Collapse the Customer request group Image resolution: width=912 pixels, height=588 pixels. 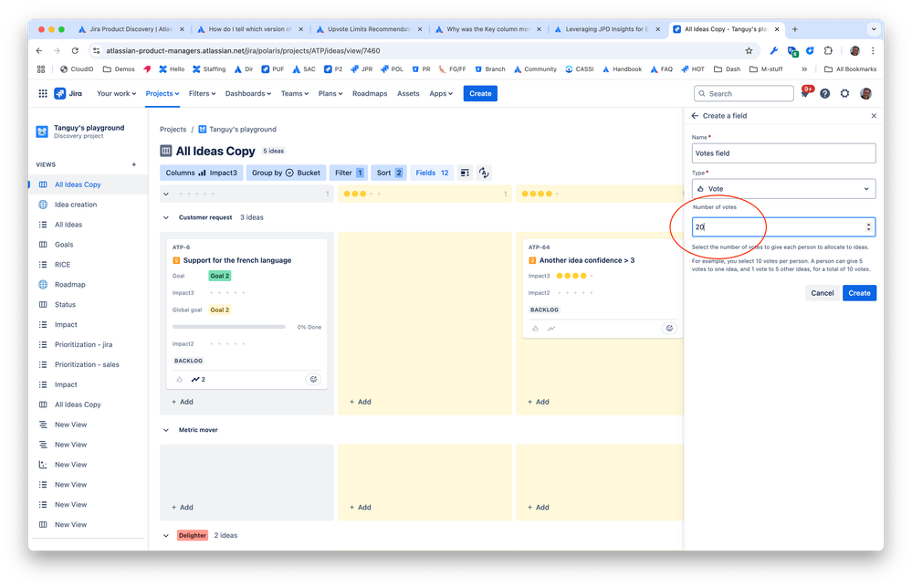166,217
